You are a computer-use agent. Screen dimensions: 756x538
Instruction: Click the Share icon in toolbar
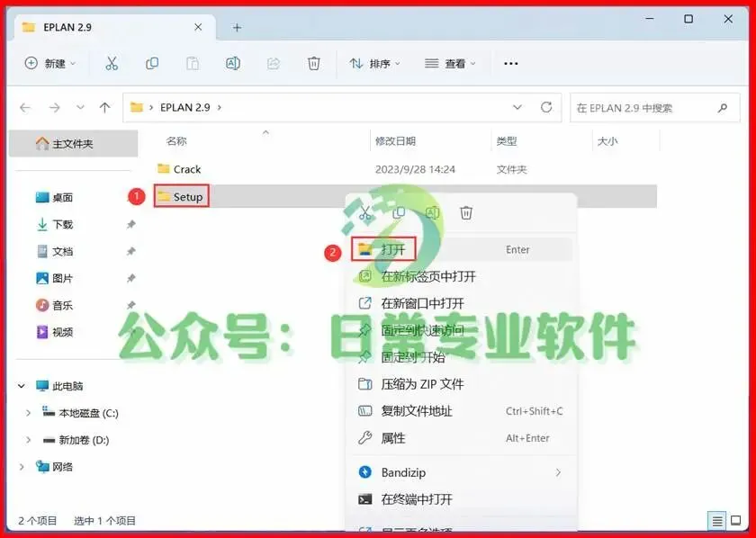point(274,63)
